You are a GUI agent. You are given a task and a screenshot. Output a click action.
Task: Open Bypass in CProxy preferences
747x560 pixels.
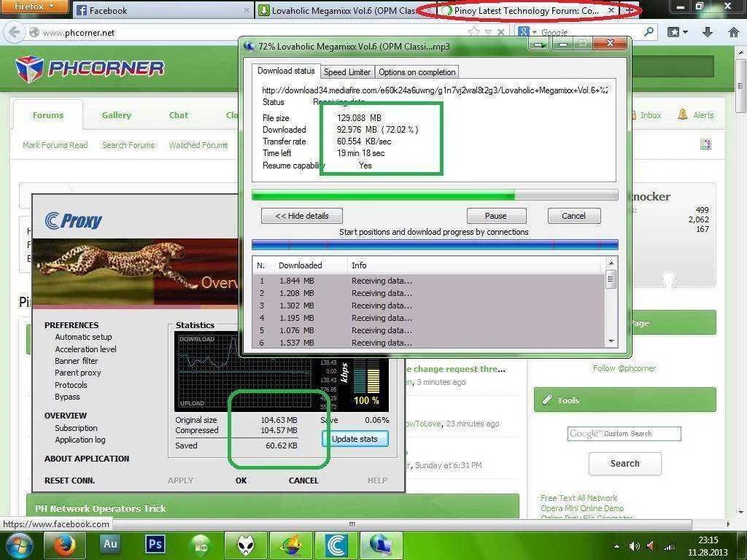(67, 397)
